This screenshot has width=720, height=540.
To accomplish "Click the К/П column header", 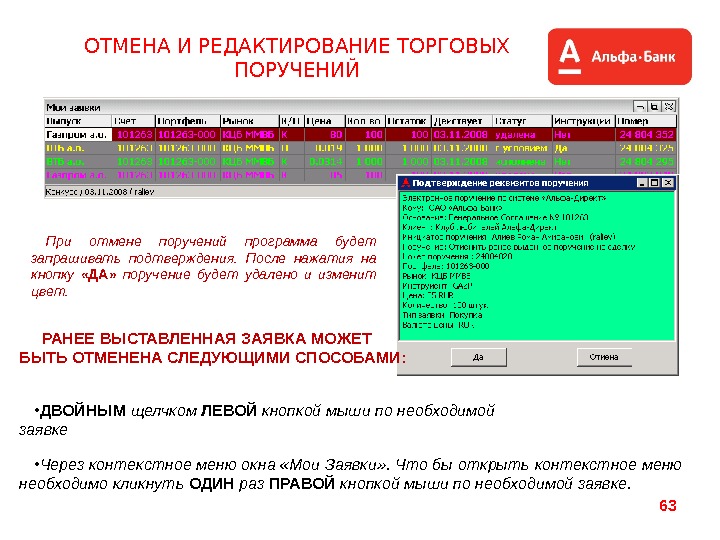I will click(292, 121).
